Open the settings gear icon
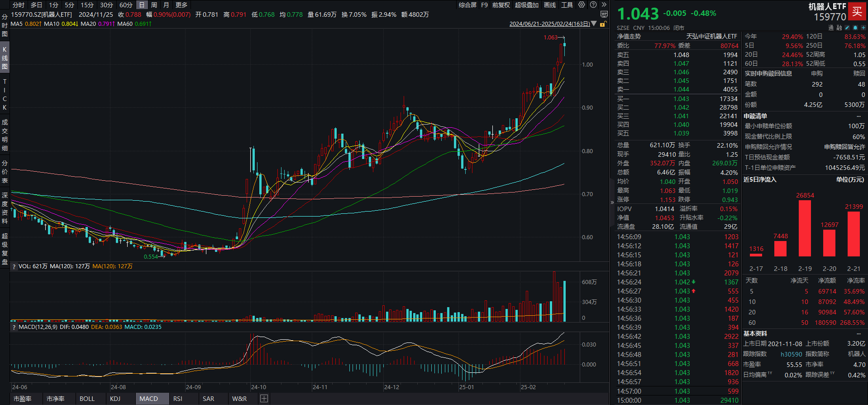This screenshot has width=868, height=405. pos(582,5)
